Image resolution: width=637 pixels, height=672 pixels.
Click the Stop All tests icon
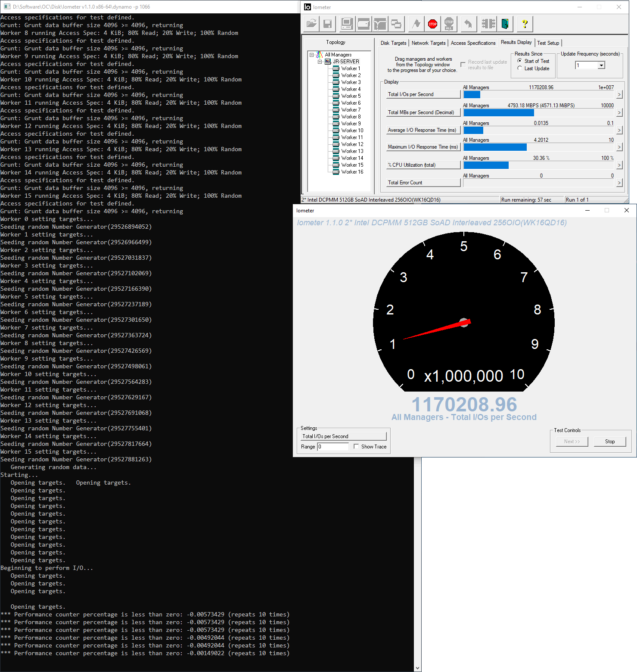449,24
